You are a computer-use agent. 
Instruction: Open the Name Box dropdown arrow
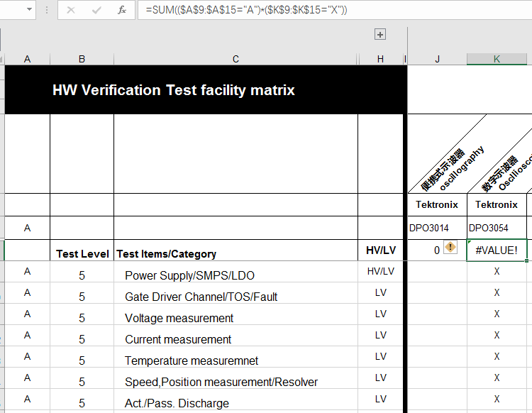pos(30,9)
